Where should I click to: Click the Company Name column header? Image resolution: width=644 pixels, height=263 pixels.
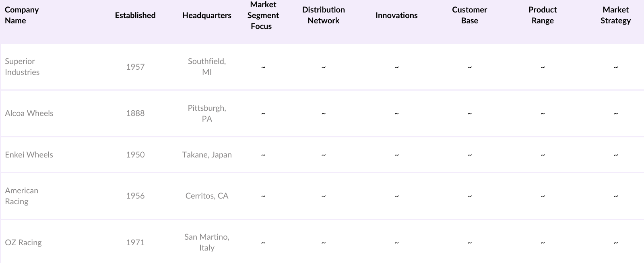coord(22,15)
